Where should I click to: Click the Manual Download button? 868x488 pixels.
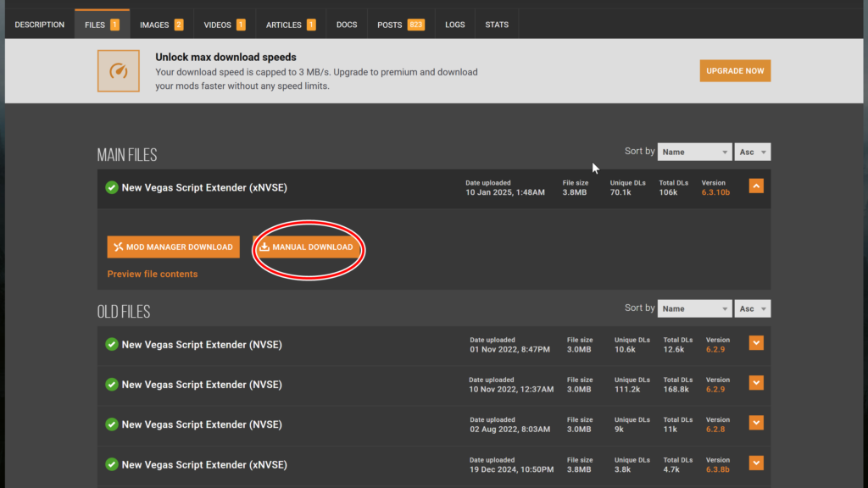[309, 247]
